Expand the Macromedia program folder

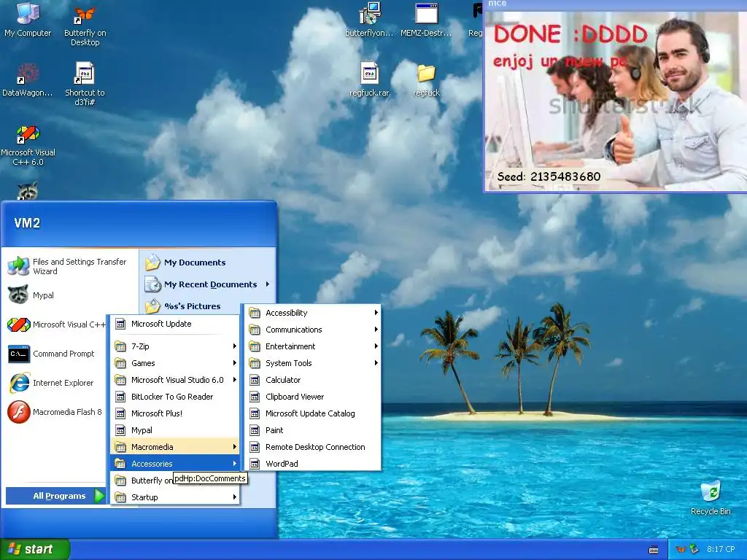175,447
